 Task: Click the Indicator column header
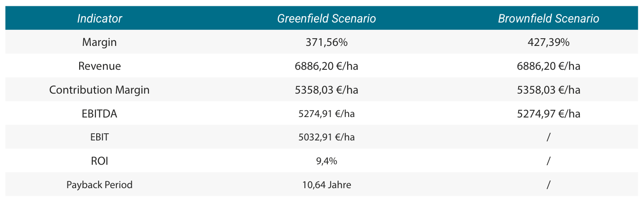99,18
